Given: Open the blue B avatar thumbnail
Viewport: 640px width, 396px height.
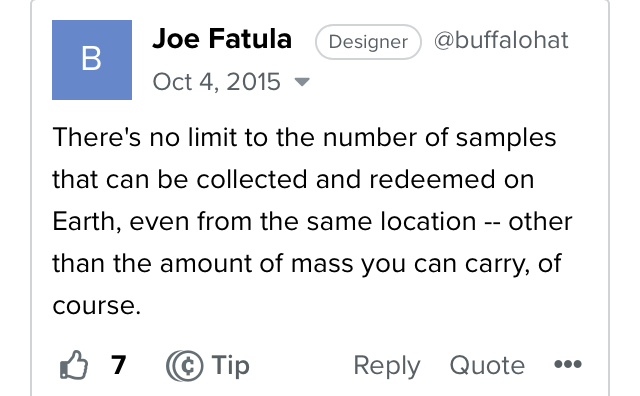Looking at the screenshot, I should point(92,60).
